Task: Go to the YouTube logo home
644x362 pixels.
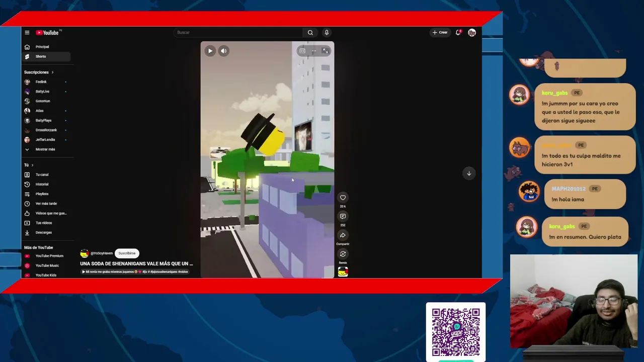Action: 48,33
